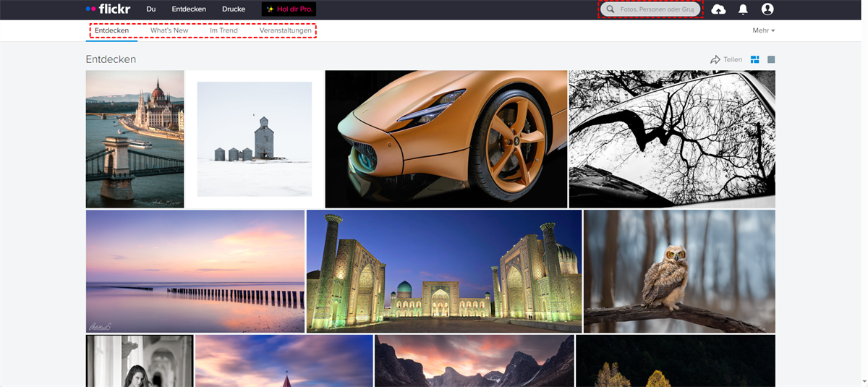Image resolution: width=868 pixels, height=387 pixels.
Task: Open the yellow autumn trees photo
Action: coord(676,361)
